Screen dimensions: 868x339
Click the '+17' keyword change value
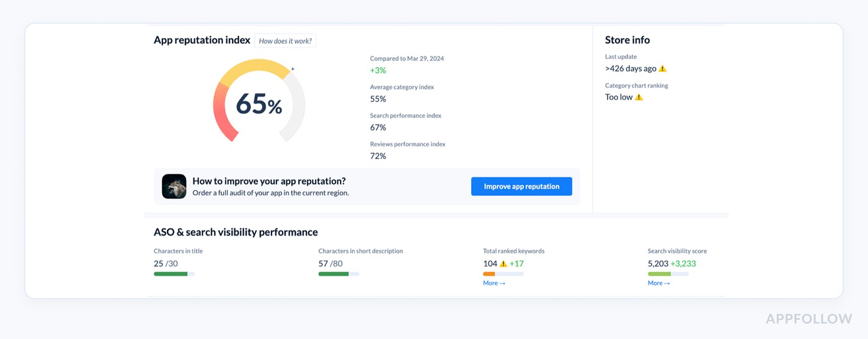[x=516, y=264]
